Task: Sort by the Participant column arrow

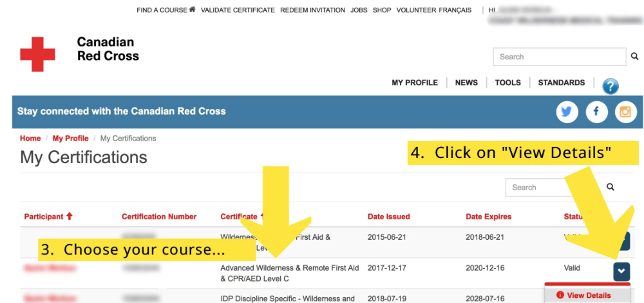Action: pyautogui.click(x=70, y=217)
